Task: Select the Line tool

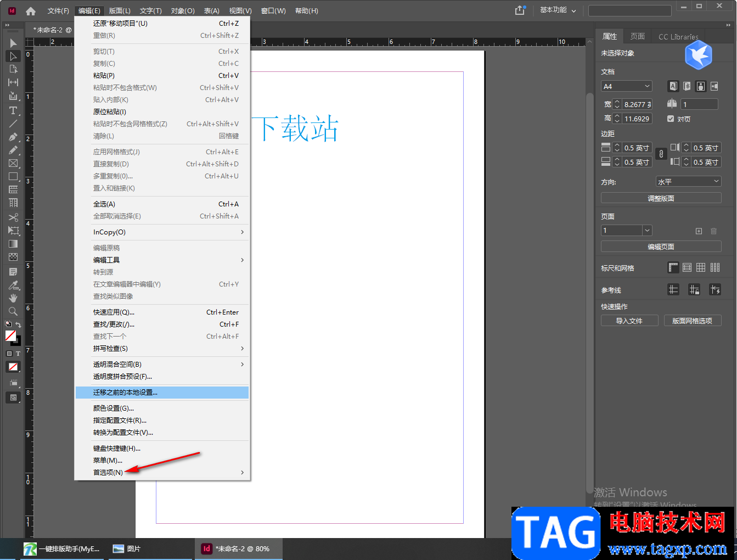Action: (13, 124)
